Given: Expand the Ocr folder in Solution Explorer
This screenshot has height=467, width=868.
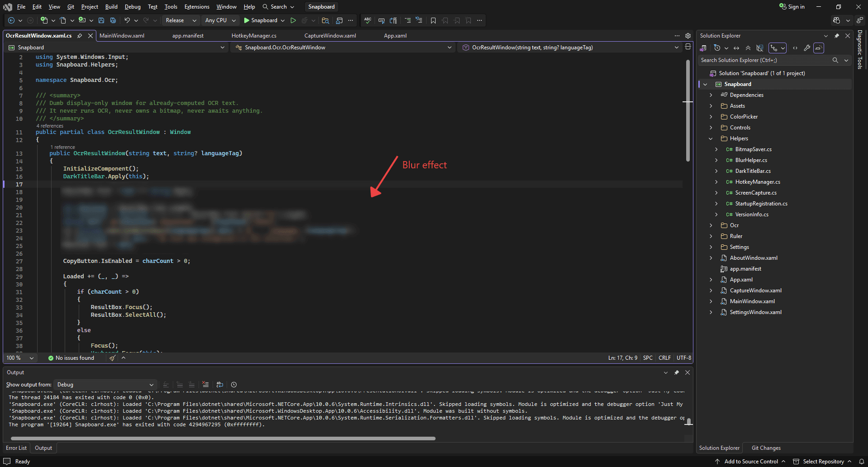Looking at the screenshot, I should coord(711,225).
